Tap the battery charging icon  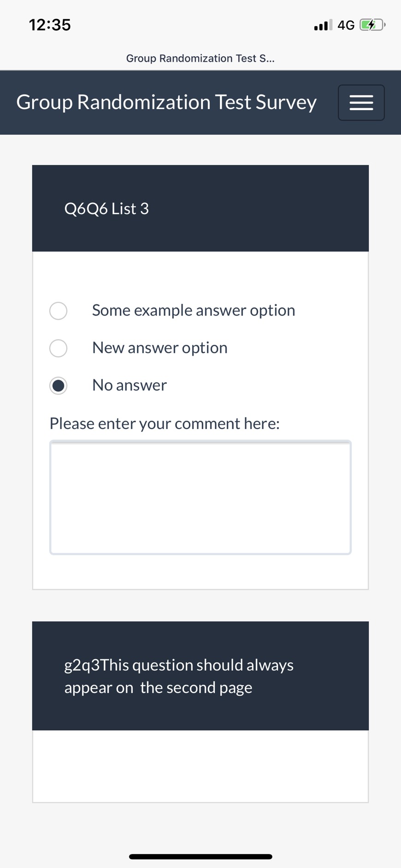tap(372, 25)
